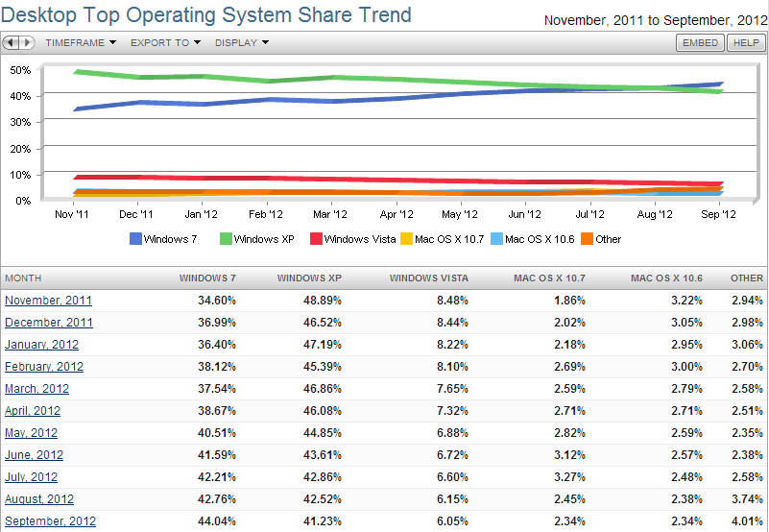
Task: Open the DISPLAY dropdown menu
Action: pyautogui.click(x=242, y=42)
